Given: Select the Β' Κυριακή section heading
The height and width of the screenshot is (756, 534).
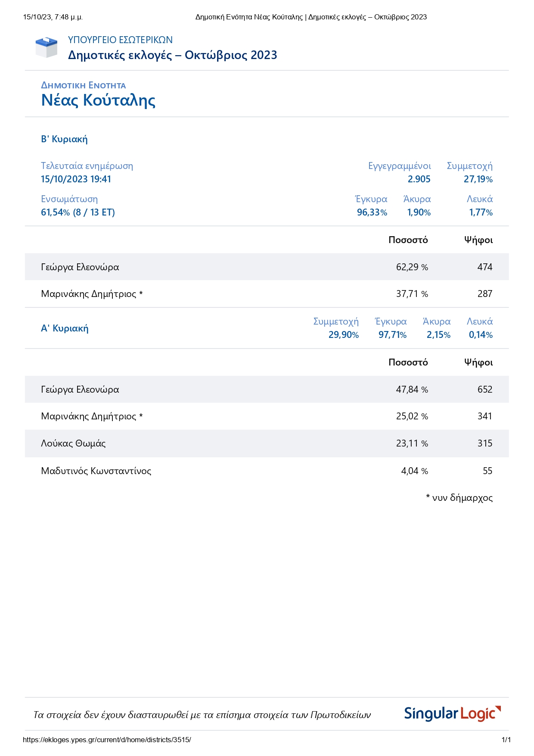Looking at the screenshot, I should tap(64, 139).
